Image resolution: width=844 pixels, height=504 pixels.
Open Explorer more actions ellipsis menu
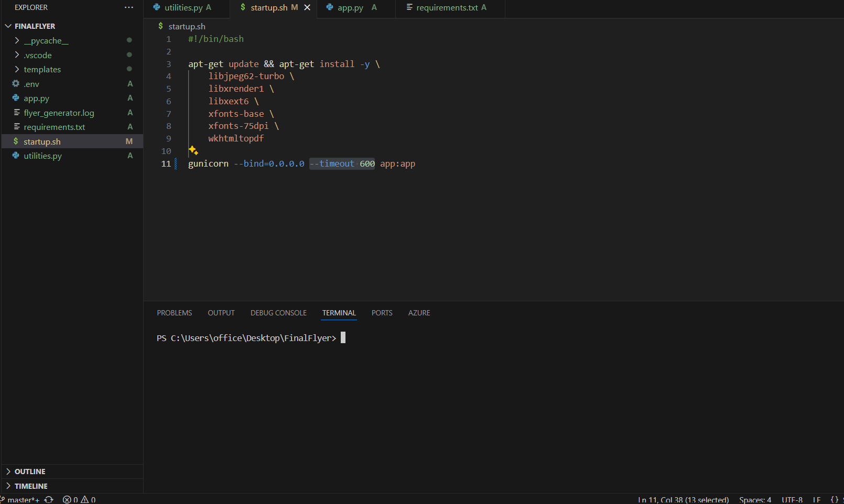[129, 7]
